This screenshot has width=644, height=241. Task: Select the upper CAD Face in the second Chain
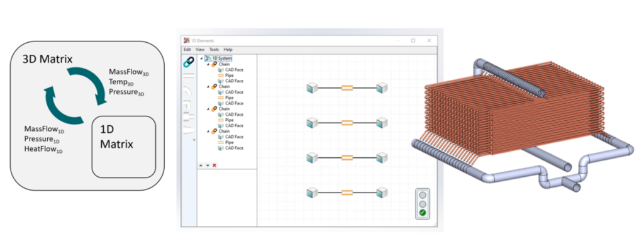(x=230, y=92)
